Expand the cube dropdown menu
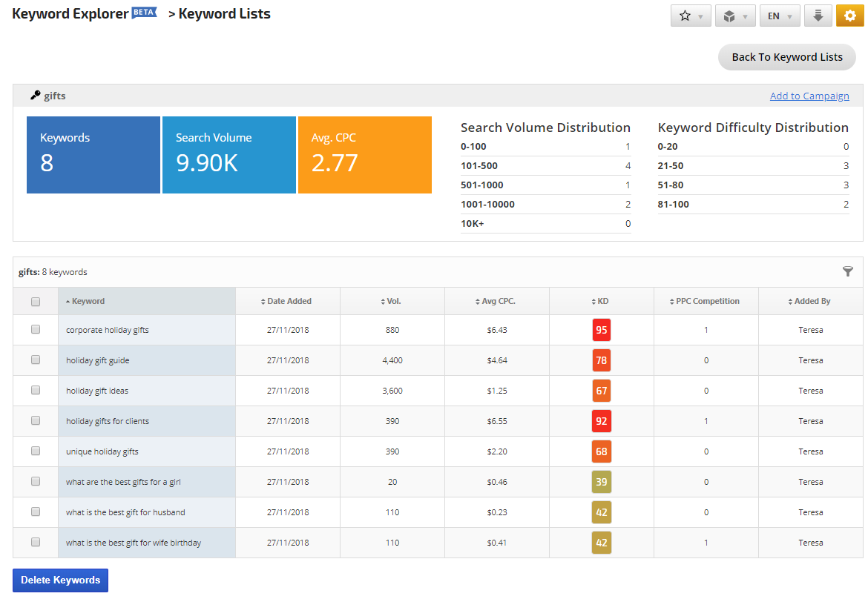Screen dimensions: 868x599 click(735, 16)
